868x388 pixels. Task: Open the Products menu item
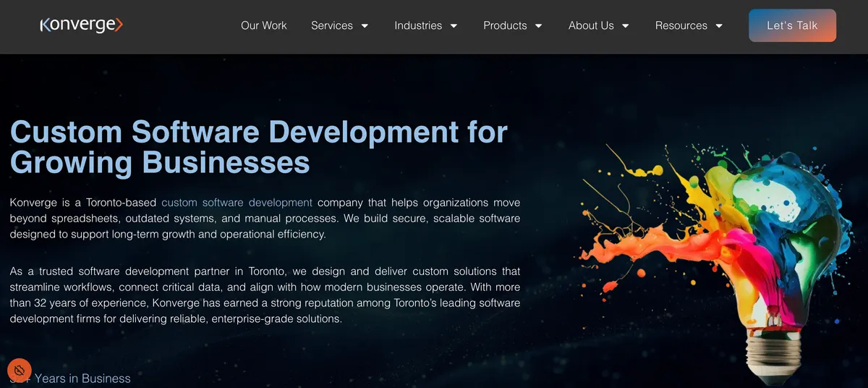coord(505,25)
